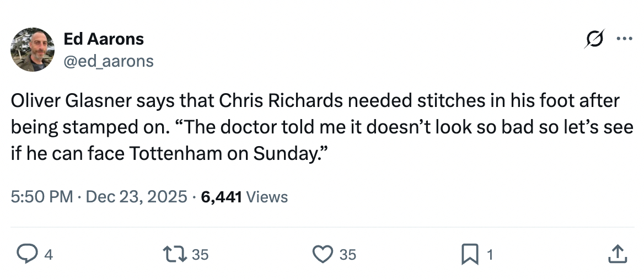This screenshot has width=644, height=279.
Task: Click the 6,441 view count number
Action: point(222,197)
